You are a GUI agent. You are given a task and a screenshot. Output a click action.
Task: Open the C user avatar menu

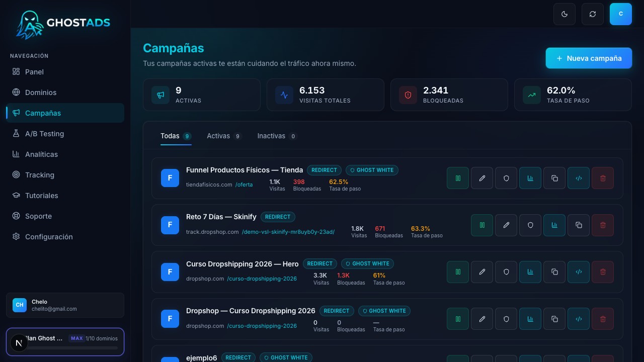coord(621,14)
